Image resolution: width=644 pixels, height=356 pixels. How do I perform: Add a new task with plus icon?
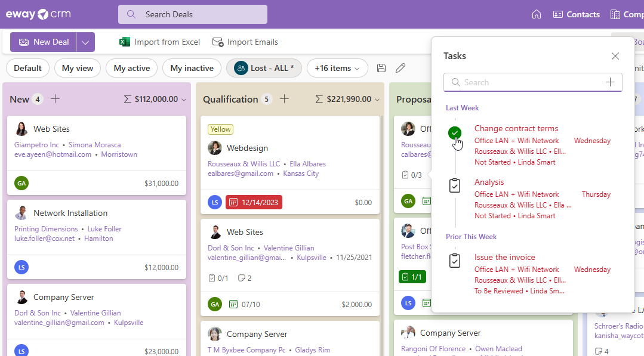(x=611, y=82)
